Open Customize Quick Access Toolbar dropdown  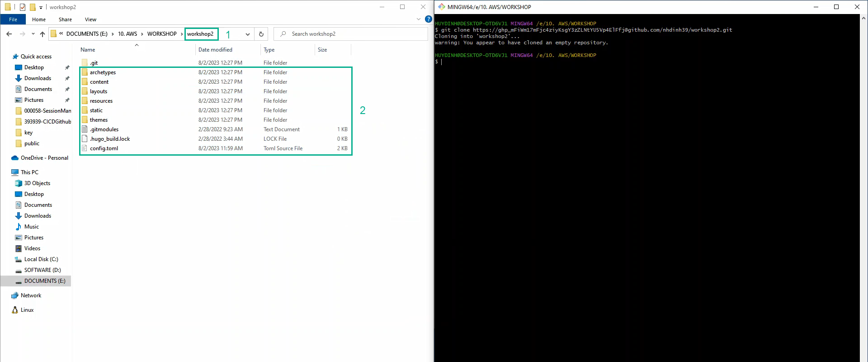pyautogui.click(x=41, y=8)
